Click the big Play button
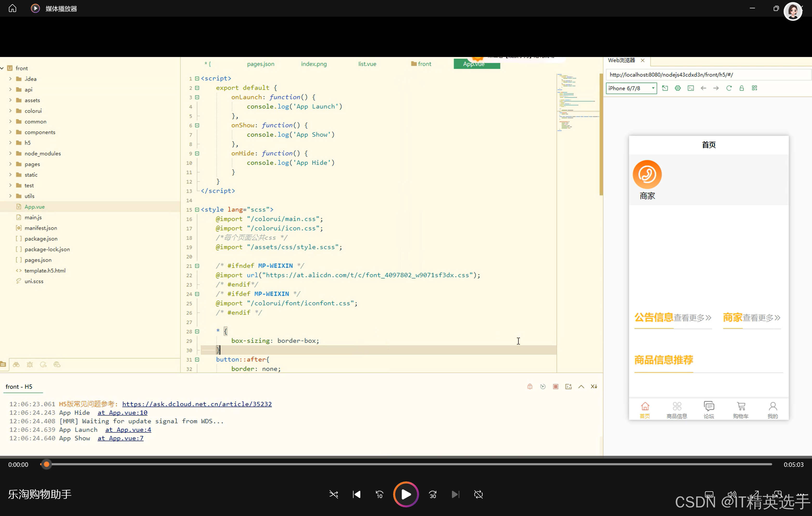The height and width of the screenshot is (516, 812). pyautogui.click(x=406, y=494)
